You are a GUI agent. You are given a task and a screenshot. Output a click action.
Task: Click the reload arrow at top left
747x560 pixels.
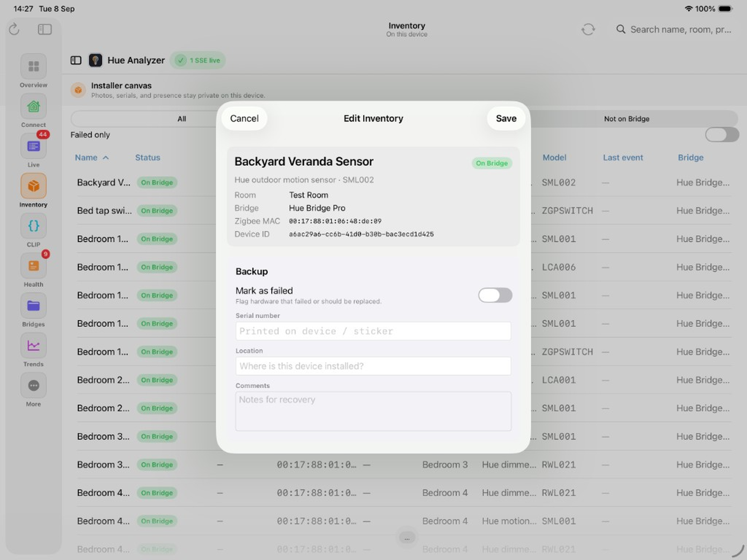point(14,29)
